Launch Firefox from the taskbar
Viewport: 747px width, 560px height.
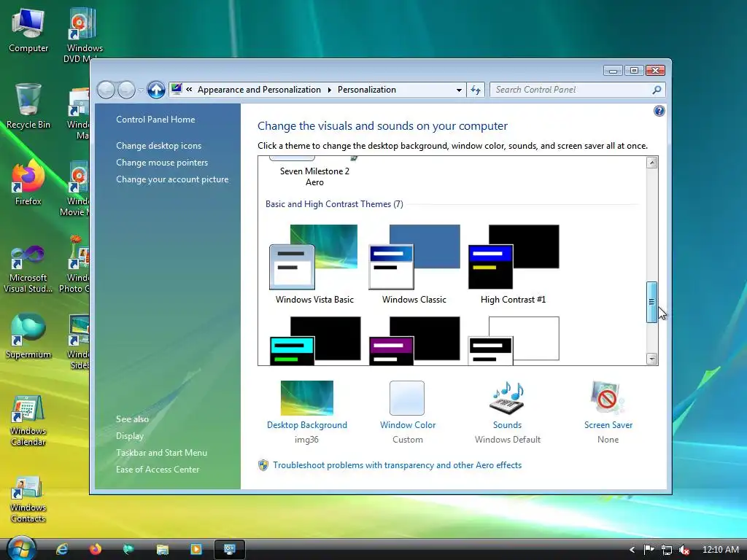96,549
